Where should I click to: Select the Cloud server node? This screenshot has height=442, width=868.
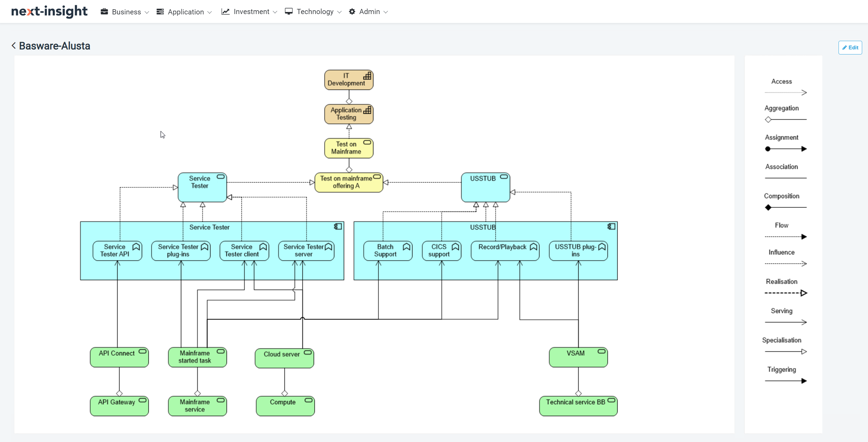pyautogui.click(x=284, y=358)
